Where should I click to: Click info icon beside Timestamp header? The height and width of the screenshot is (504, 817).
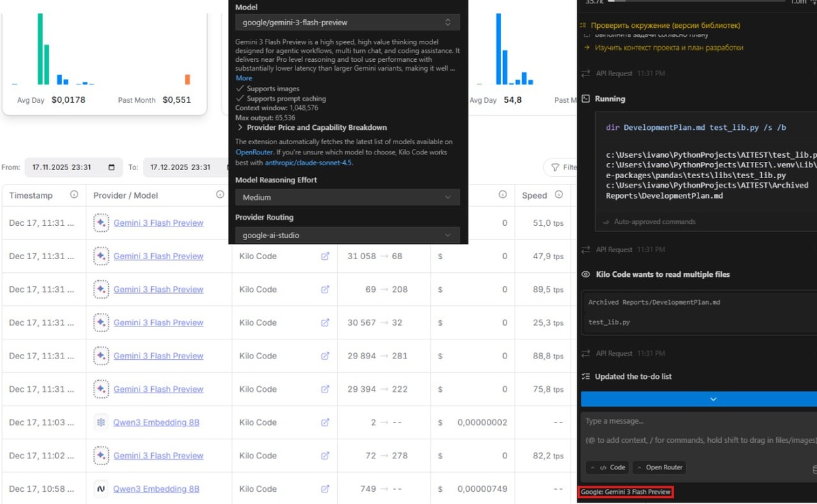[74, 195]
